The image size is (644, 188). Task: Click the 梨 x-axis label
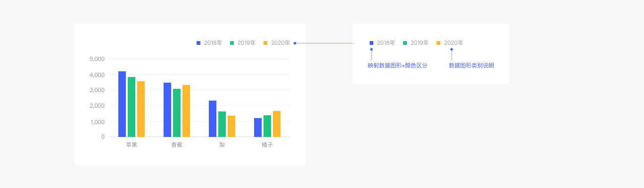[x=222, y=145]
